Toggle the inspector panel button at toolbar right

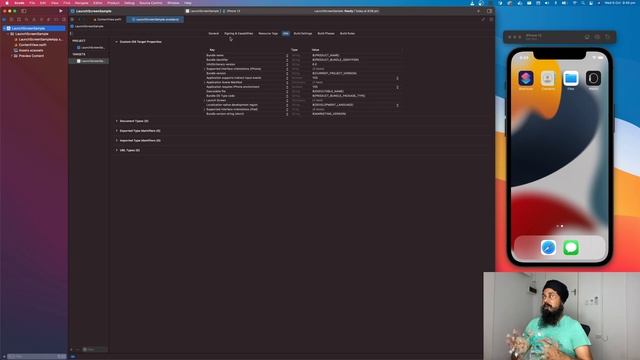tap(489, 11)
